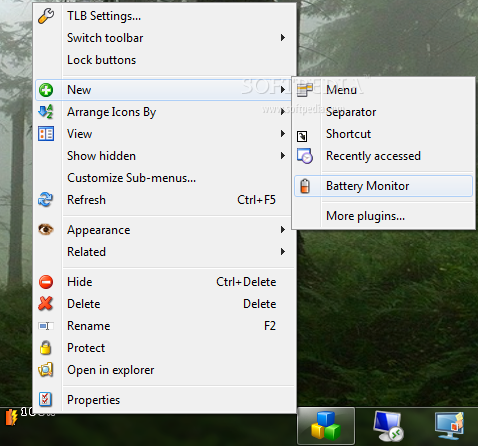
Task: Click the Shortcut arrow icon in the submenu
Action: 302,136
